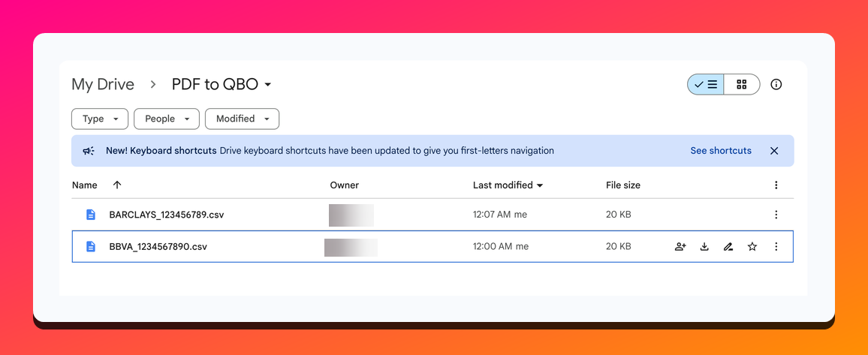Dismiss the keyboard shortcuts banner
The height and width of the screenshot is (355, 868).
tap(774, 151)
